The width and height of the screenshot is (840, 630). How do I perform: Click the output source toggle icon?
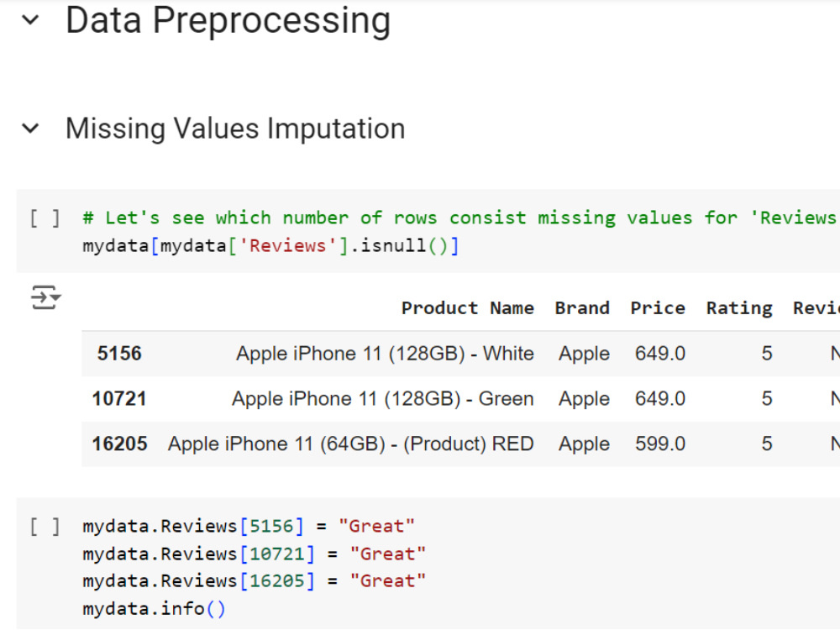point(45,297)
